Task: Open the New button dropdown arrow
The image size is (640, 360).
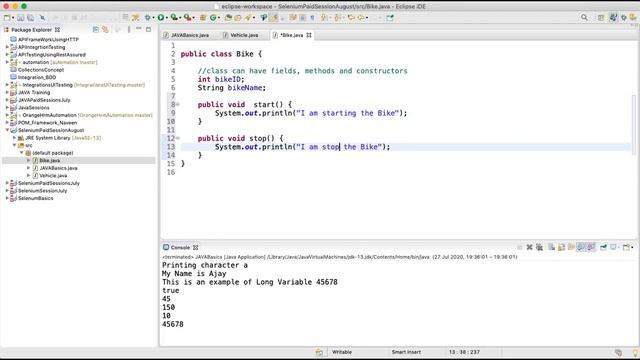Action: coord(13,18)
